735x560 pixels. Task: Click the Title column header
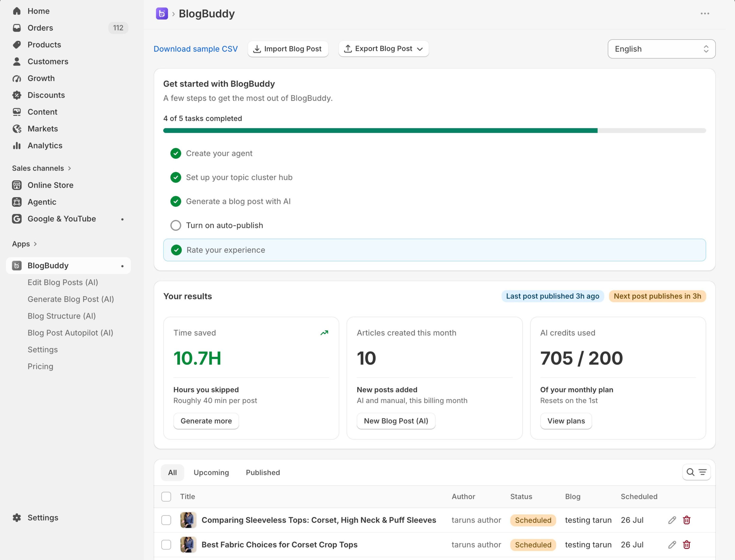pos(188,497)
